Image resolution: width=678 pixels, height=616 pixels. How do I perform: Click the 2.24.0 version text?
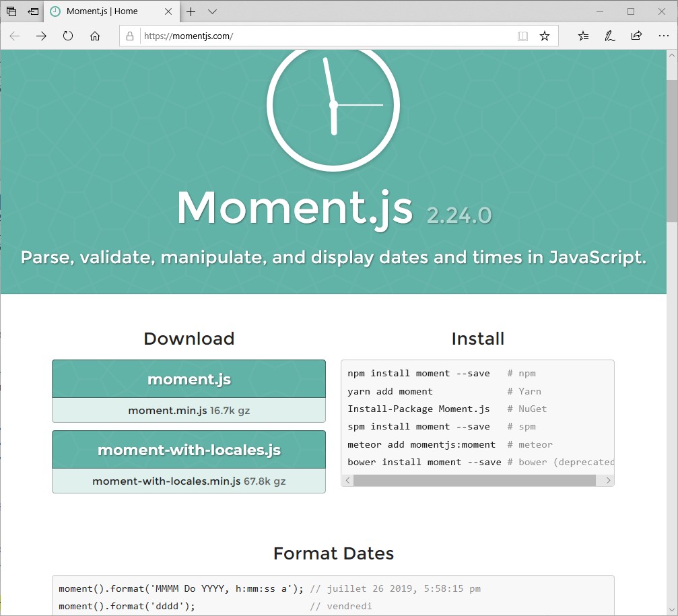click(x=459, y=215)
